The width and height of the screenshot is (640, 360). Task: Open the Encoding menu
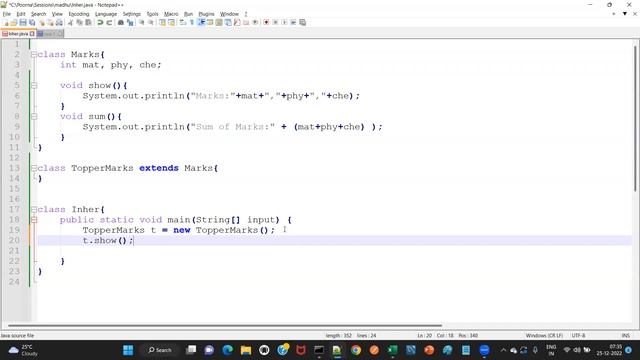click(79, 14)
